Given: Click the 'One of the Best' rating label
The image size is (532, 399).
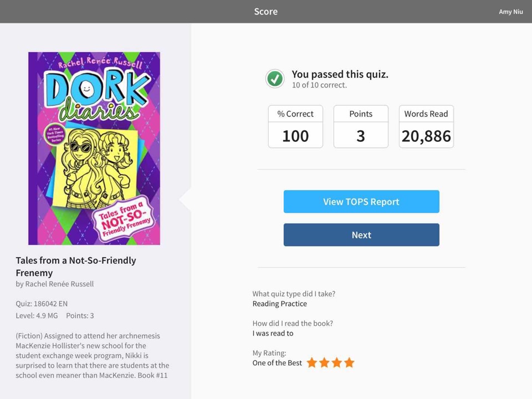Looking at the screenshot, I should click(277, 363).
